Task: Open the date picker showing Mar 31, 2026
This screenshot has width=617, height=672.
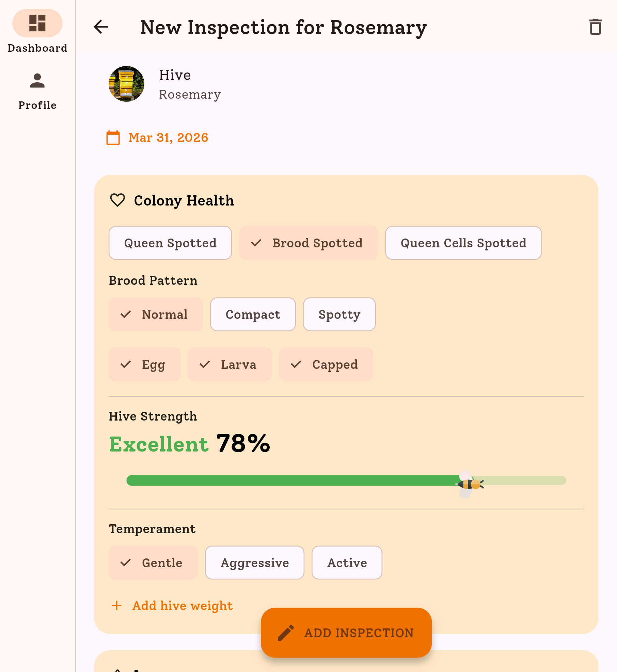Action: 168,137
